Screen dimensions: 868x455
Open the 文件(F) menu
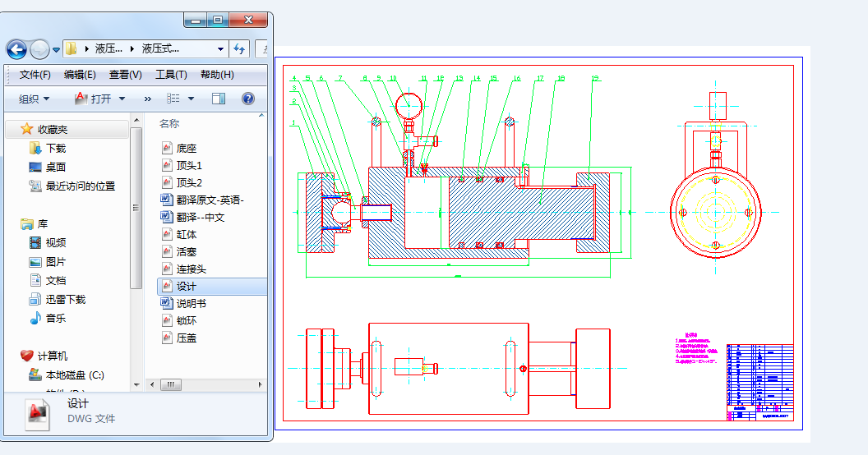[35, 75]
